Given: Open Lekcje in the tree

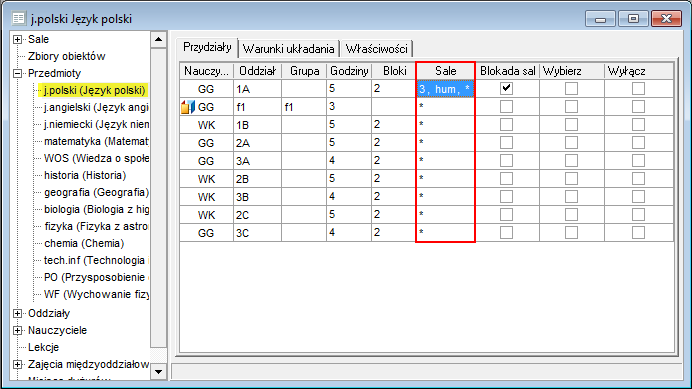Looking at the screenshot, I should pyautogui.click(x=43, y=347).
